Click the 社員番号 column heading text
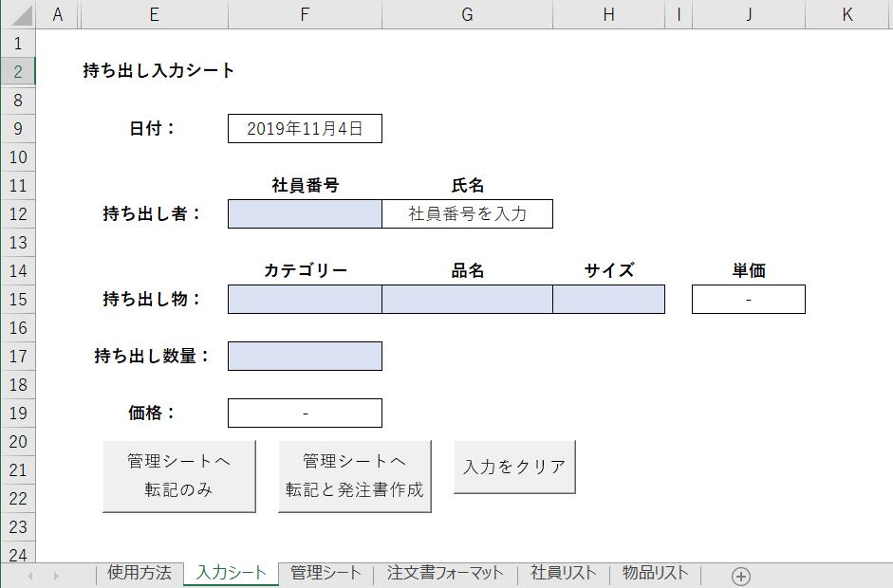This screenshot has height=588, width=893. 306,186
